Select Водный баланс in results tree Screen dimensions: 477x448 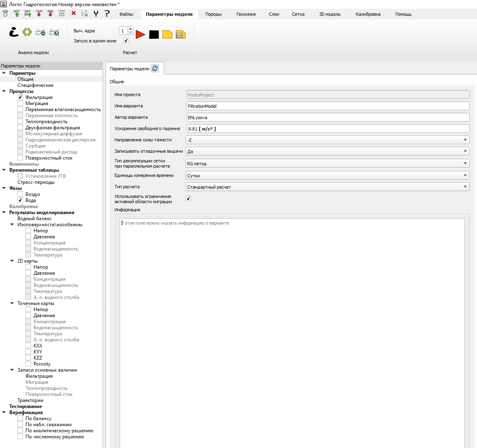coord(34,219)
